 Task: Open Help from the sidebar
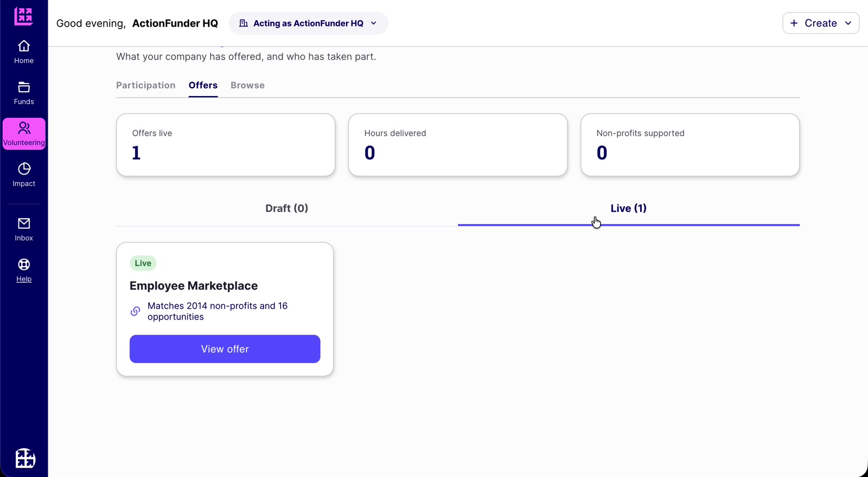[24, 270]
